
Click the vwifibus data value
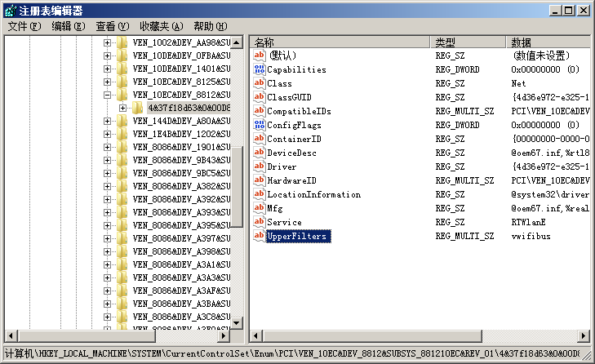coord(531,236)
